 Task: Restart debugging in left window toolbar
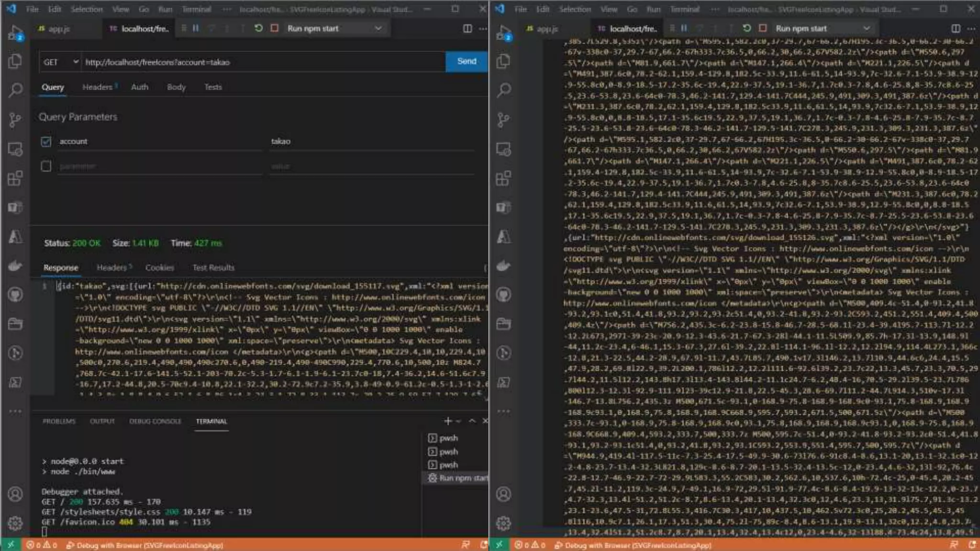coord(258,28)
